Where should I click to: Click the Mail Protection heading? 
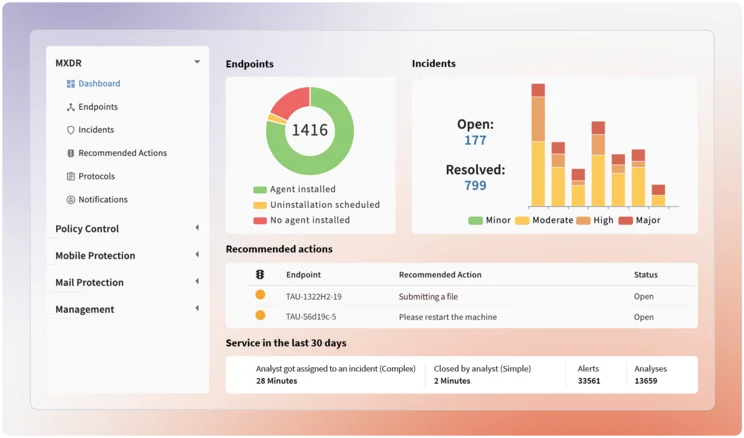(89, 282)
